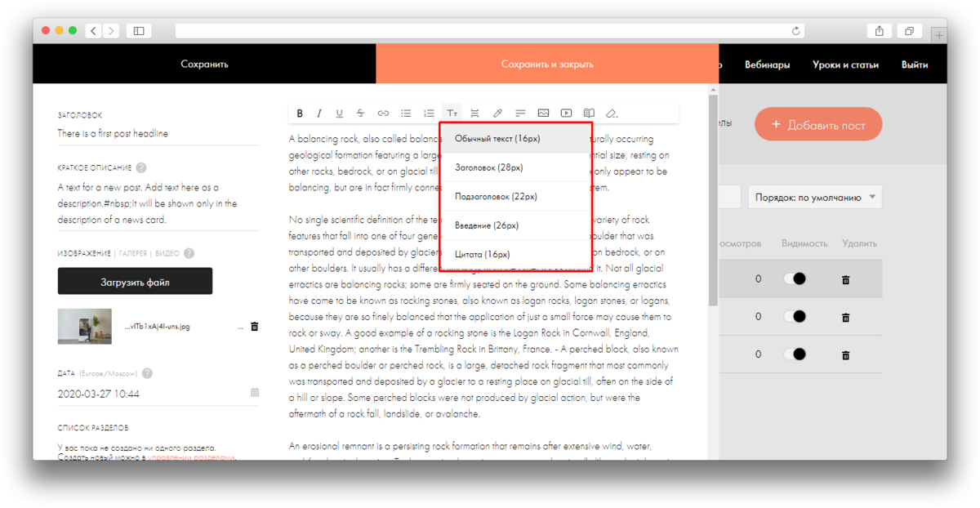Open the Вебинары page
Viewport: 980px width, 508px height.
tap(767, 65)
